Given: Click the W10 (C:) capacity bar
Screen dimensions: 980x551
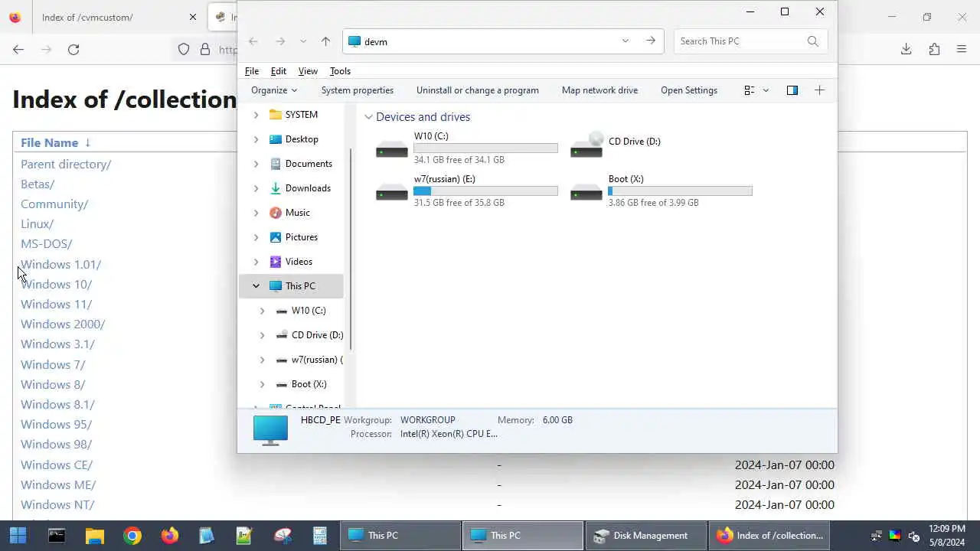Looking at the screenshot, I should tap(485, 148).
